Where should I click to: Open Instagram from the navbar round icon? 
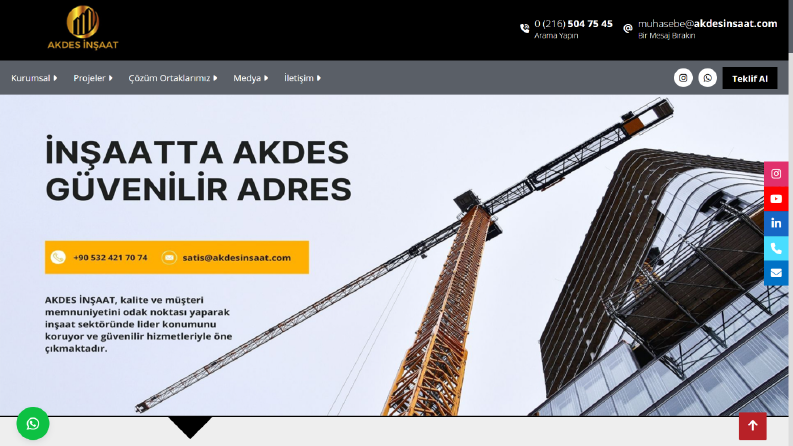(x=683, y=78)
